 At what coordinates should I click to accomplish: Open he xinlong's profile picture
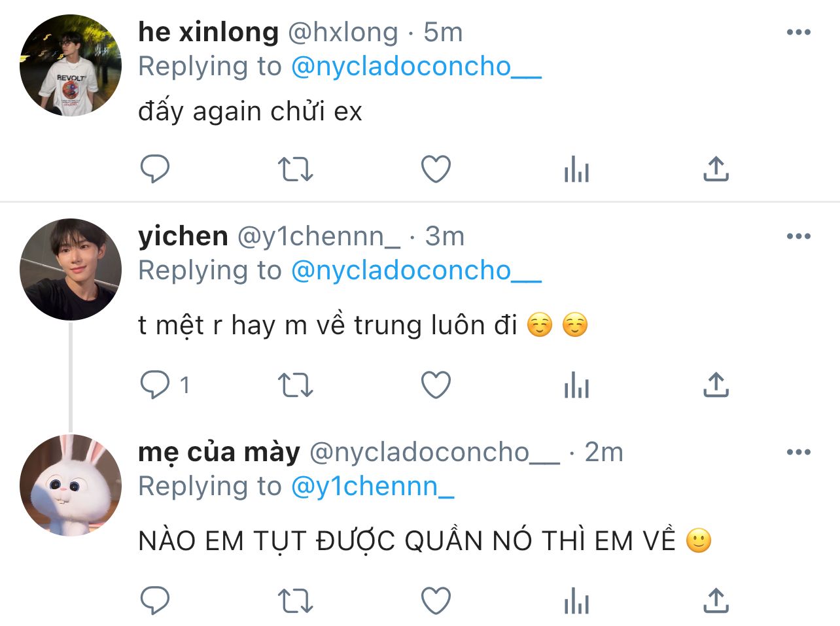click(71, 65)
